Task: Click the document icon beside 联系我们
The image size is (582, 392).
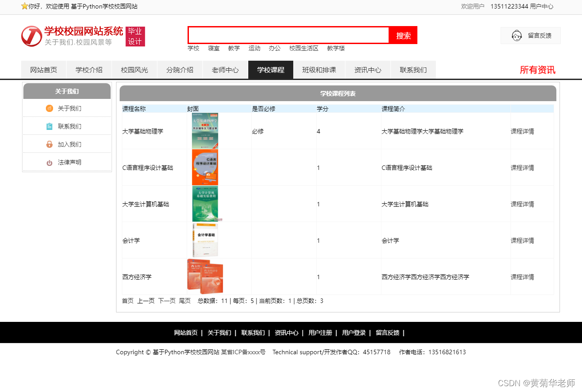Action: coord(49,126)
